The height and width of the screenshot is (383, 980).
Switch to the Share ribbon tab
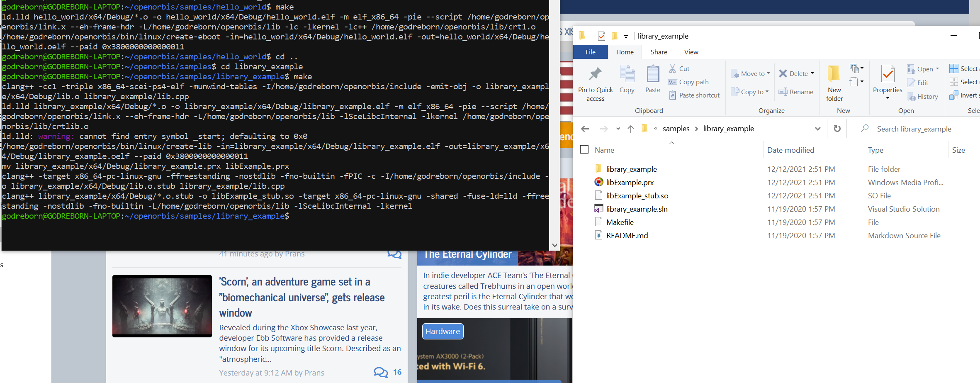[x=659, y=52]
